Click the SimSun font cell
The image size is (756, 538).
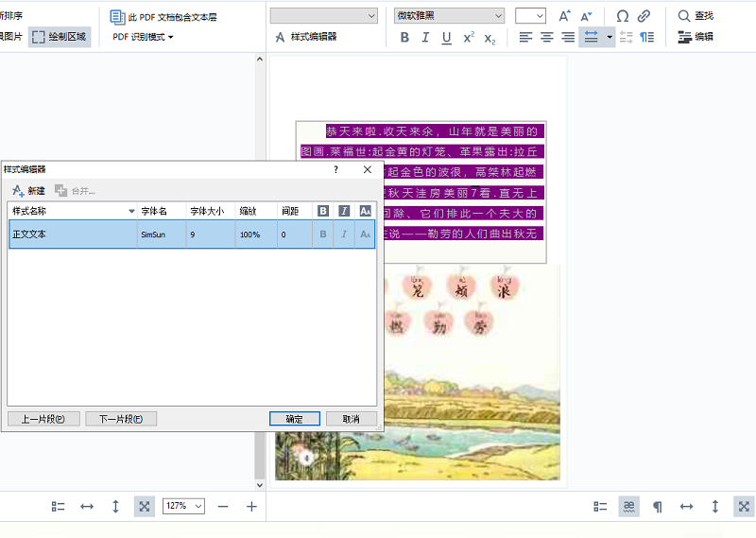162,234
